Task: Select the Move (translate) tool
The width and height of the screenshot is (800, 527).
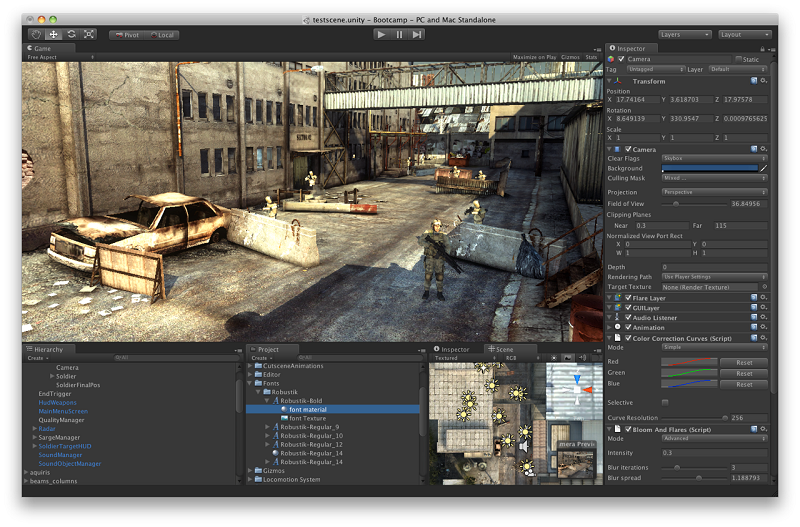Action: point(54,34)
